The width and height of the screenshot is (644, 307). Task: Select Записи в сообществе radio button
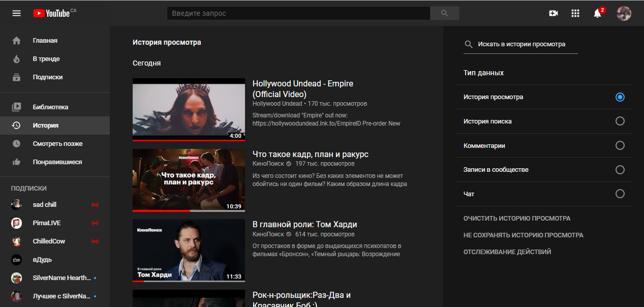pyautogui.click(x=620, y=170)
